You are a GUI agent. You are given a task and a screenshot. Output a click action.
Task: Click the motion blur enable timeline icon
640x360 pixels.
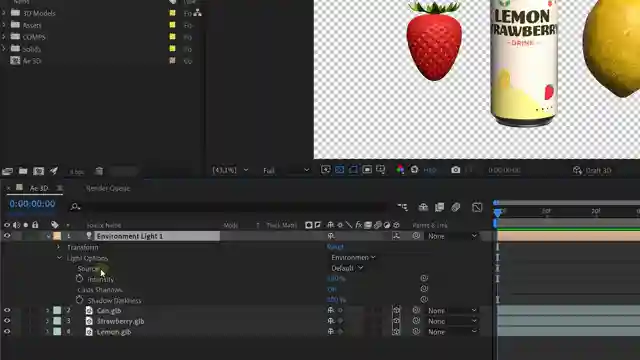coord(456,207)
